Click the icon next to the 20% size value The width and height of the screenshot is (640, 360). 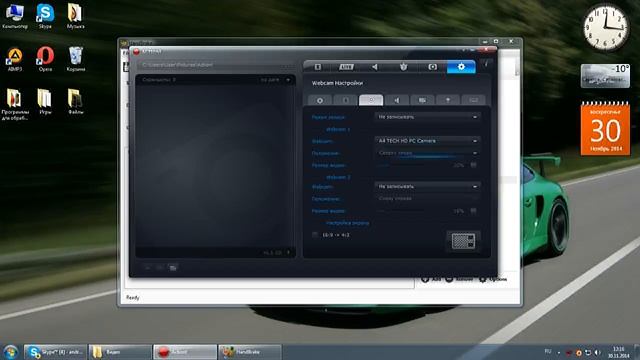pyautogui.click(x=473, y=165)
